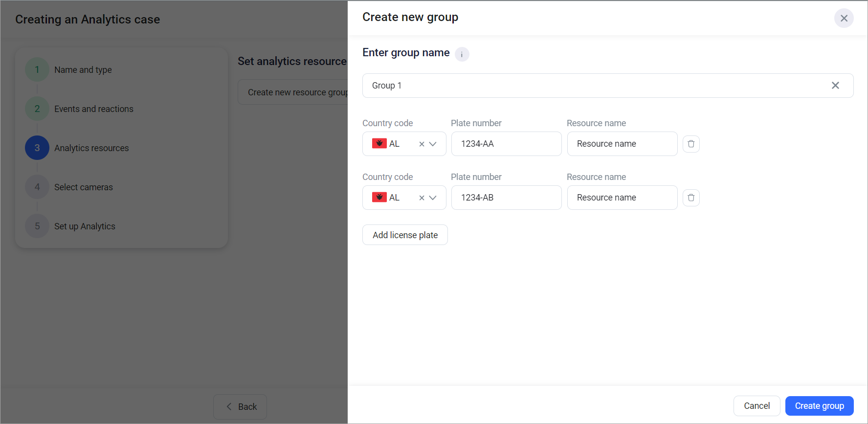Clear country code in second plate row

(x=421, y=198)
